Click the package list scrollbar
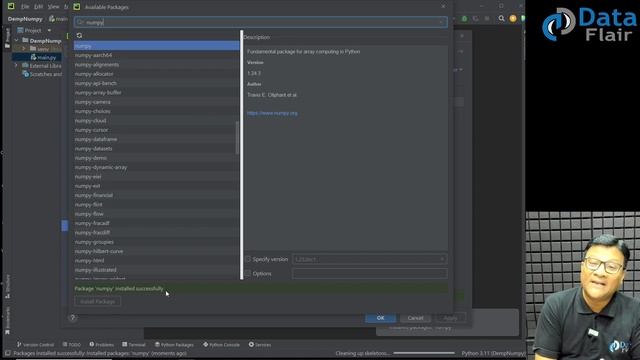The image size is (640, 360). click(x=238, y=138)
